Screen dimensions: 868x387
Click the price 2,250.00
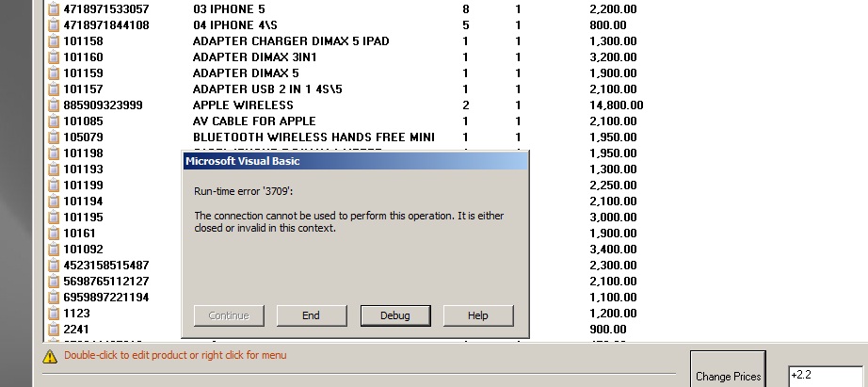tap(614, 185)
